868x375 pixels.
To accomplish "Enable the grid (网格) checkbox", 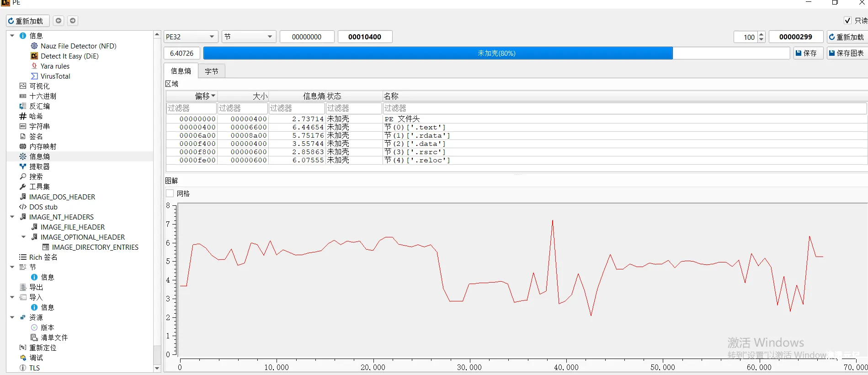I will coord(170,193).
